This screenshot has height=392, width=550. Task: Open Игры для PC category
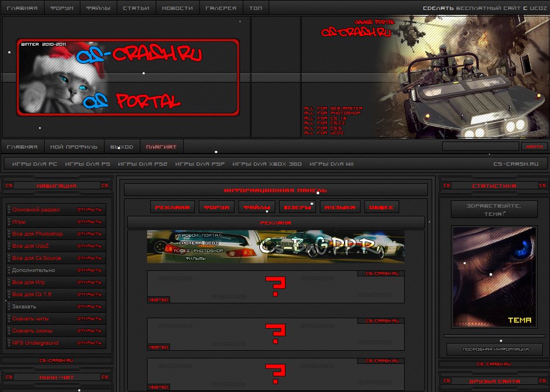[34, 164]
